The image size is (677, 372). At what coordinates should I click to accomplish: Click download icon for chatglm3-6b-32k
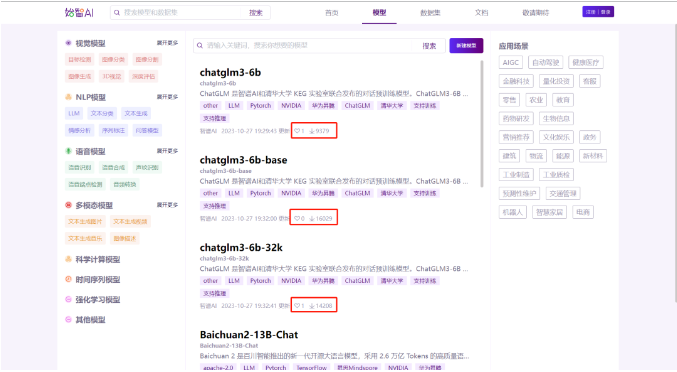click(312, 306)
